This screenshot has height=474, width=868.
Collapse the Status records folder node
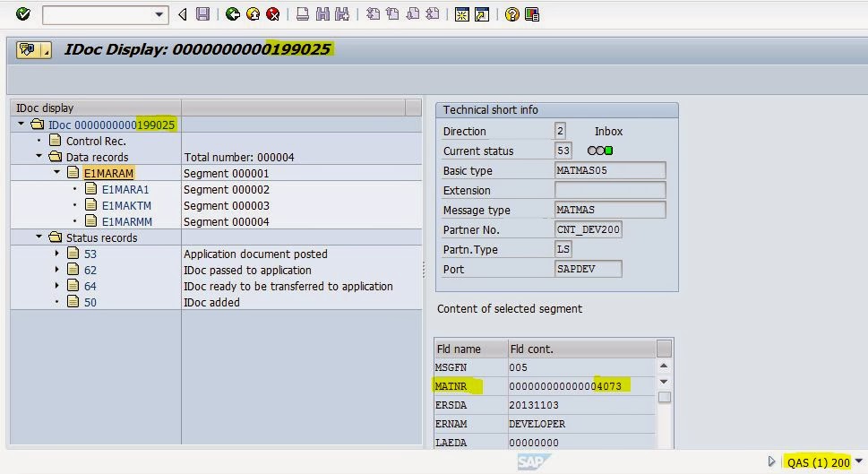coord(40,237)
